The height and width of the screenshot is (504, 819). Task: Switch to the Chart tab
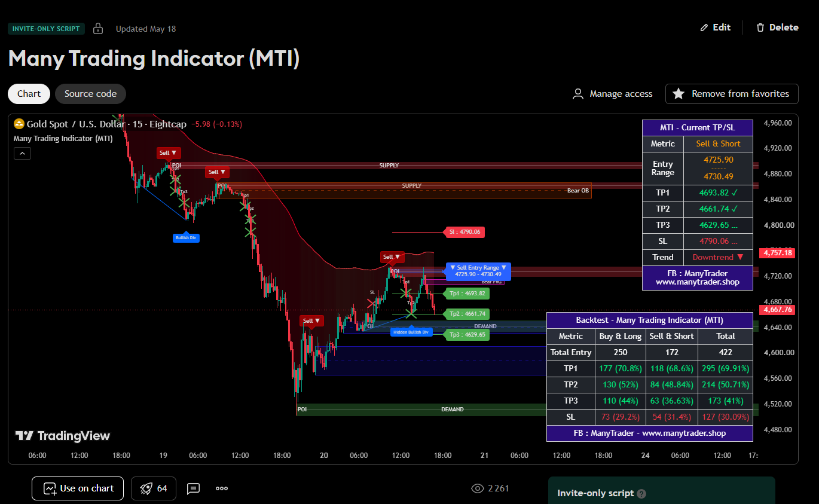coord(29,94)
